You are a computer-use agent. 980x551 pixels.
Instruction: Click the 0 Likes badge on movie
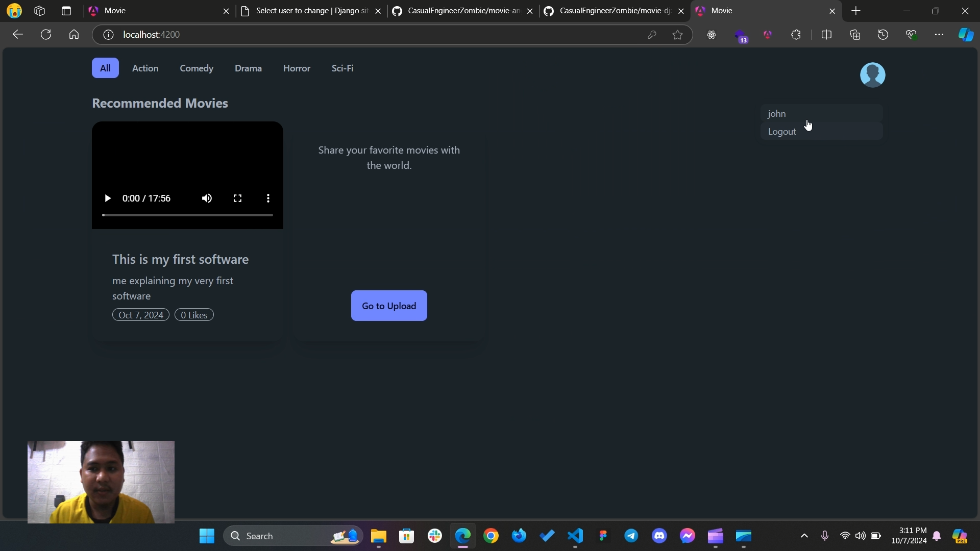tap(194, 314)
